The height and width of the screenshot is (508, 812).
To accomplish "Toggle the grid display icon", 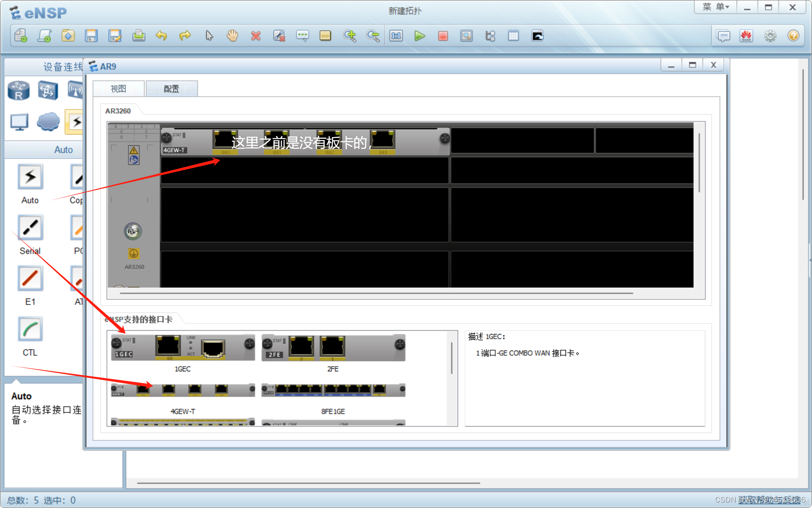I will pyautogui.click(x=513, y=36).
